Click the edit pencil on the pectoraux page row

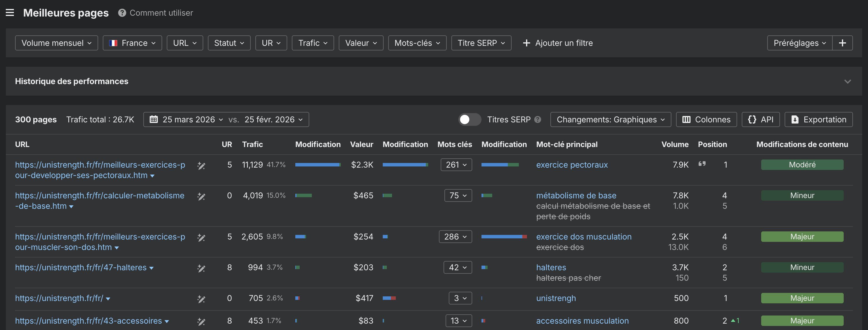coord(201,166)
